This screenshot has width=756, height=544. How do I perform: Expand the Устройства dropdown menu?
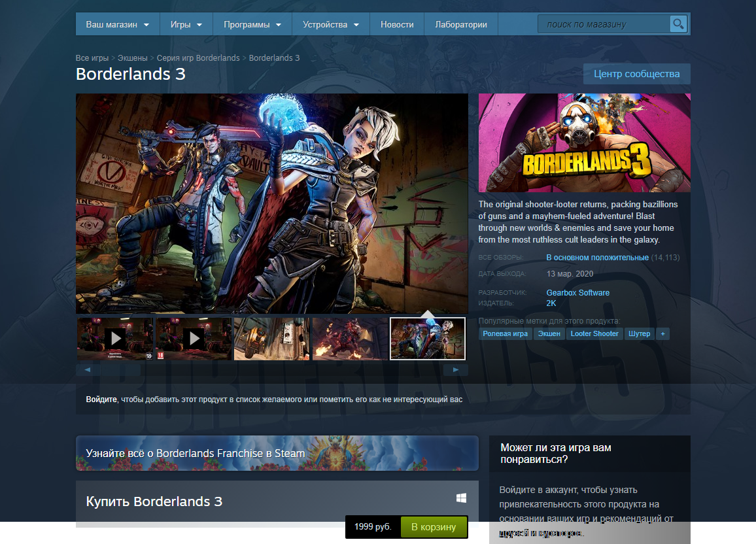click(x=331, y=24)
